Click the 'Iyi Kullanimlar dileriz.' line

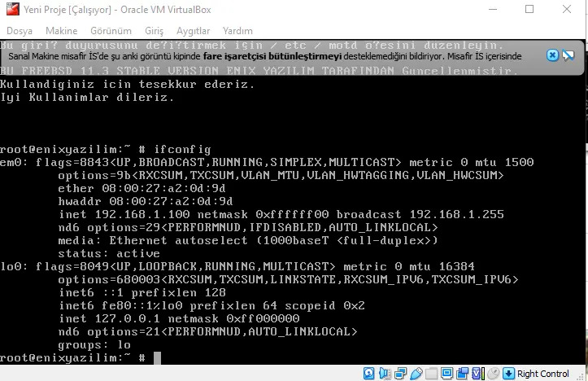tap(87, 97)
